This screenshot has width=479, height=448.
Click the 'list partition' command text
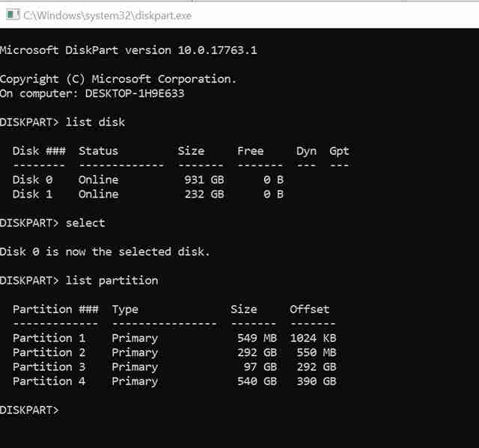coord(112,280)
